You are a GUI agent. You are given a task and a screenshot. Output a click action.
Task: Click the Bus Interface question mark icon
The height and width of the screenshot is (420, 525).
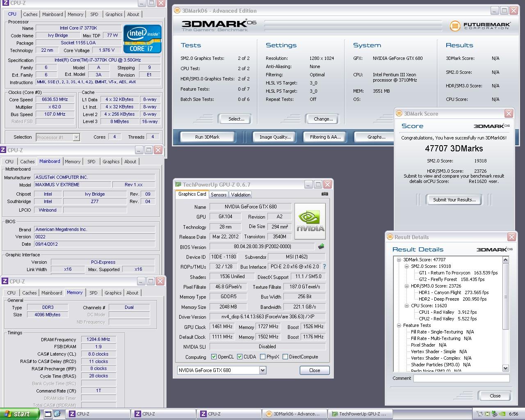click(324, 267)
